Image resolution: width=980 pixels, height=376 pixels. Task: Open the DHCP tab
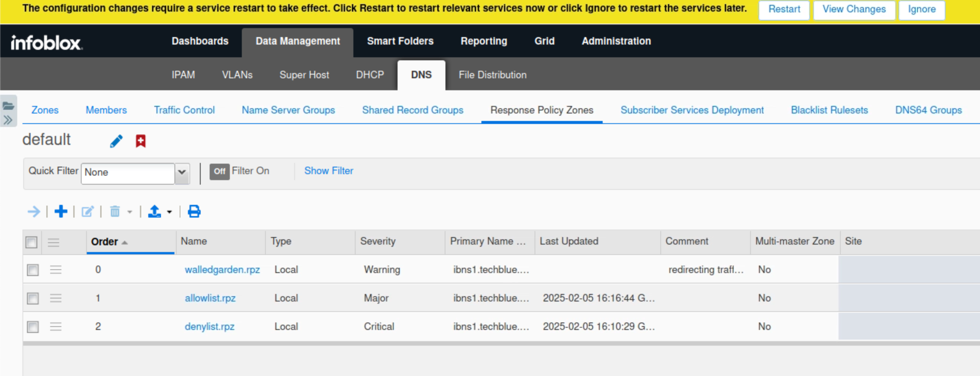click(370, 75)
